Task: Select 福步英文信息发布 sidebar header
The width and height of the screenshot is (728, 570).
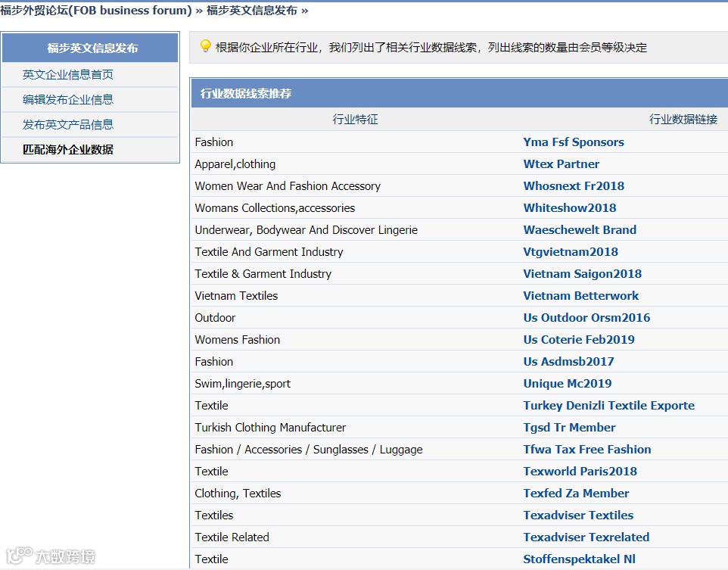Action: [x=91, y=48]
